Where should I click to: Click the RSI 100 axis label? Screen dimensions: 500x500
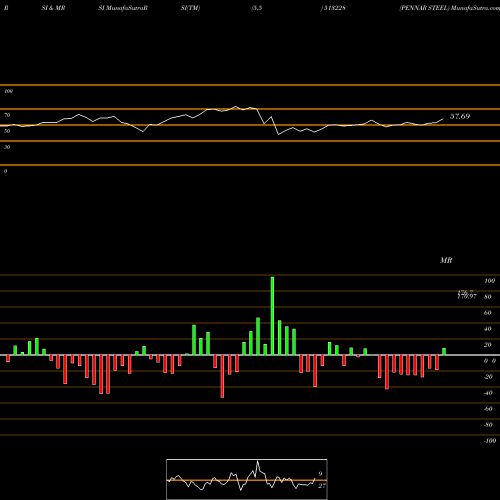click(x=8, y=91)
